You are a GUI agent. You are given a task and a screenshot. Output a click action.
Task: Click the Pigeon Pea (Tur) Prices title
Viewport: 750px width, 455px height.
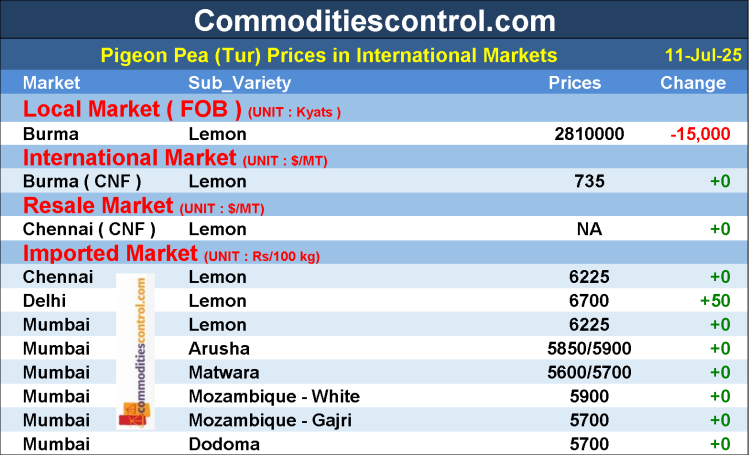(329, 55)
